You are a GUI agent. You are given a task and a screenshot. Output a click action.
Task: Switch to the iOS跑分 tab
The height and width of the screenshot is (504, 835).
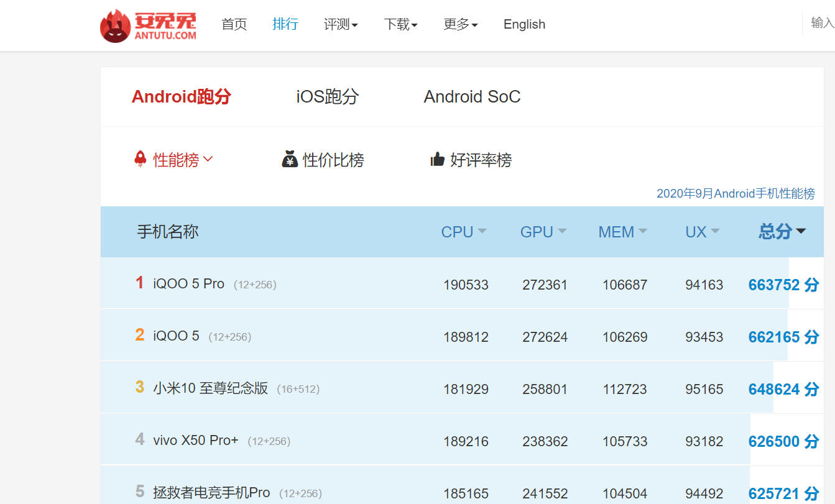[x=327, y=96]
